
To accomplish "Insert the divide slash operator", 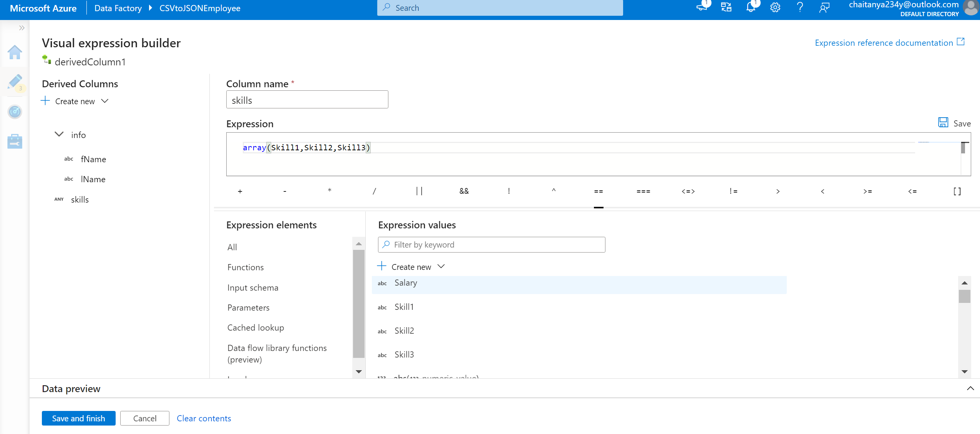I will click(x=374, y=191).
